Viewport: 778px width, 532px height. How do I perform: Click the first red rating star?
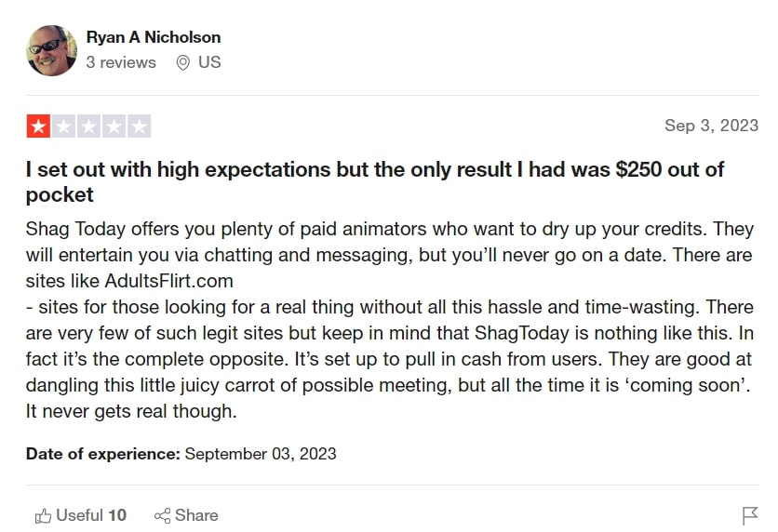click(38, 126)
